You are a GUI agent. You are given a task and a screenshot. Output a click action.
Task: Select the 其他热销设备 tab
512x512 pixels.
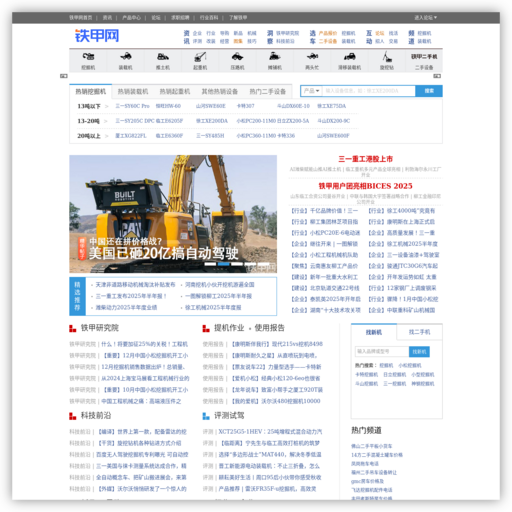point(220,91)
